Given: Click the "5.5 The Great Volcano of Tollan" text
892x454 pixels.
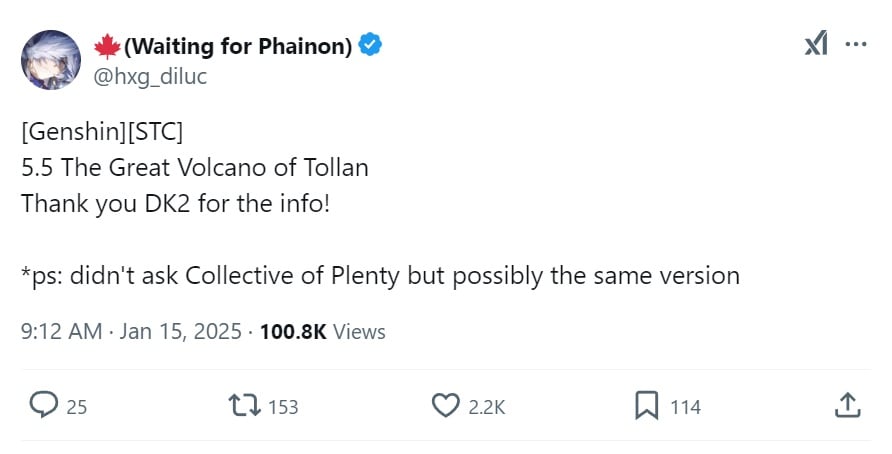Looking at the screenshot, I should (195, 167).
